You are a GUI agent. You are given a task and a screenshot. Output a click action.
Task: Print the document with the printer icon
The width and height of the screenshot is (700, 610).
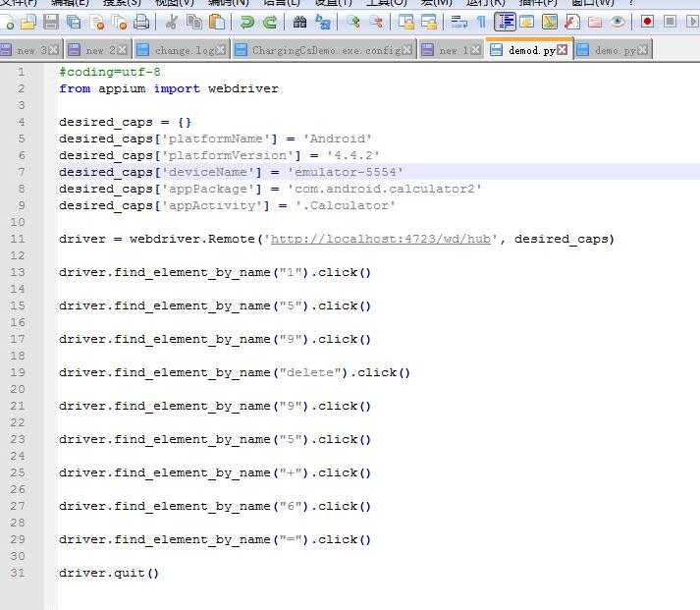click(x=141, y=22)
